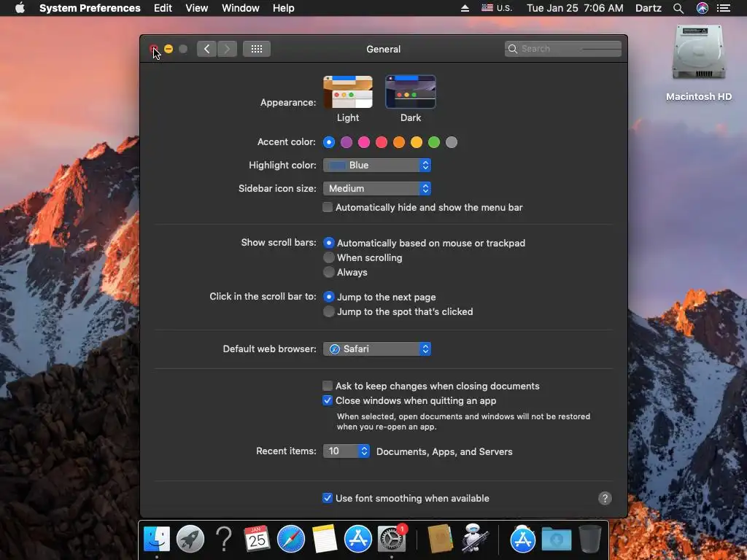Toggle Use font smoothing when available

point(328,498)
